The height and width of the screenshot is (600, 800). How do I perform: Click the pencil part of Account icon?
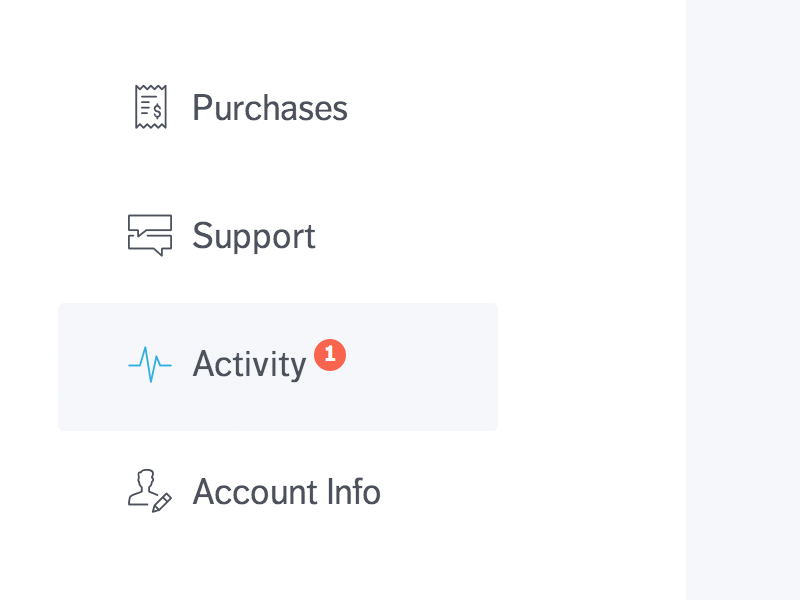point(162,502)
